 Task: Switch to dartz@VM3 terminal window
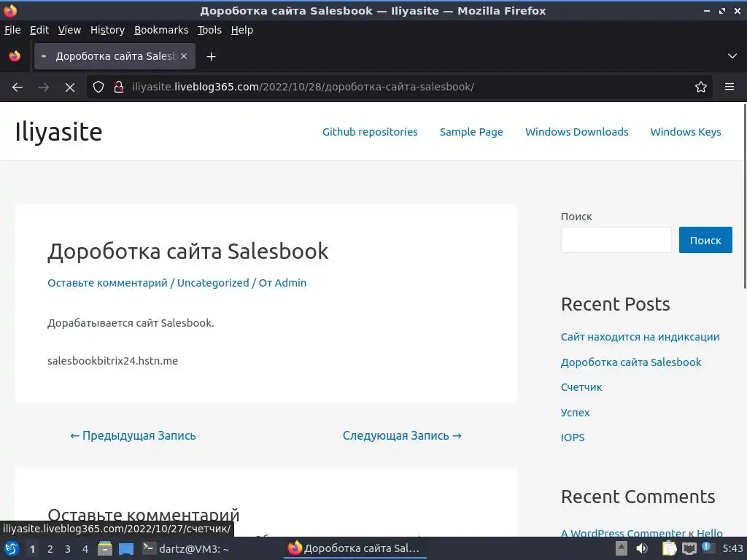point(186,549)
